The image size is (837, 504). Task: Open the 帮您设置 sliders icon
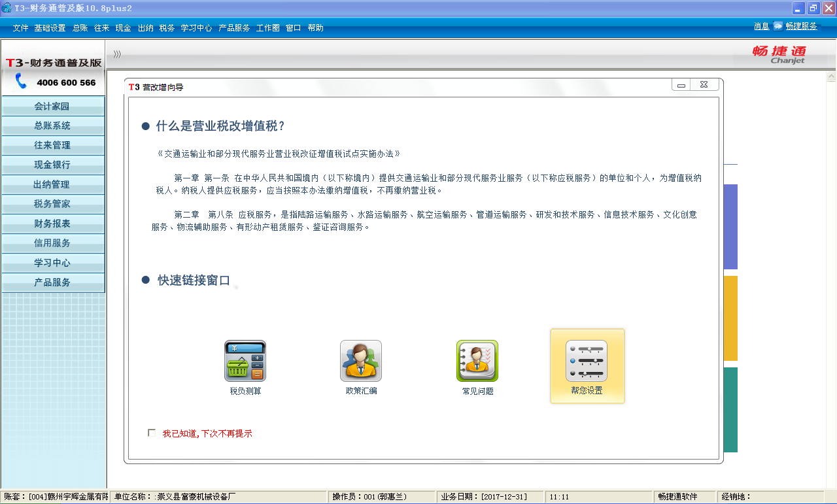point(587,361)
